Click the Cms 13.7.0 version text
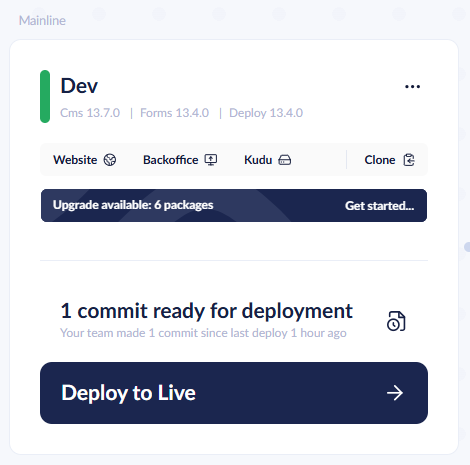The image size is (470, 465). click(90, 113)
